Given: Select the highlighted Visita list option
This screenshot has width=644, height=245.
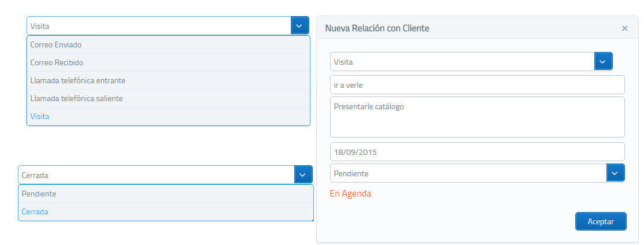Looking at the screenshot, I should 169,116.
